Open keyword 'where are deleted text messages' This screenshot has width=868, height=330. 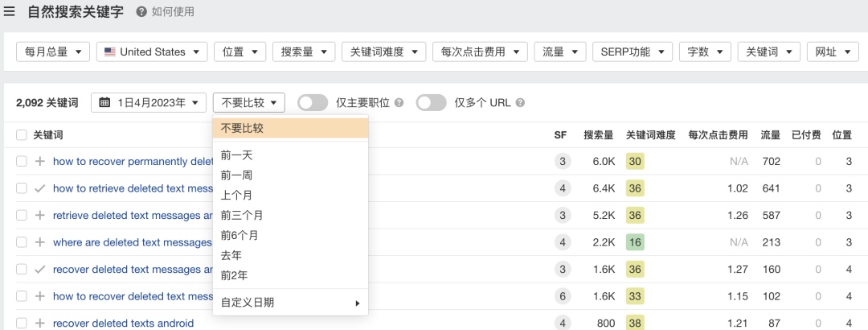(133, 242)
